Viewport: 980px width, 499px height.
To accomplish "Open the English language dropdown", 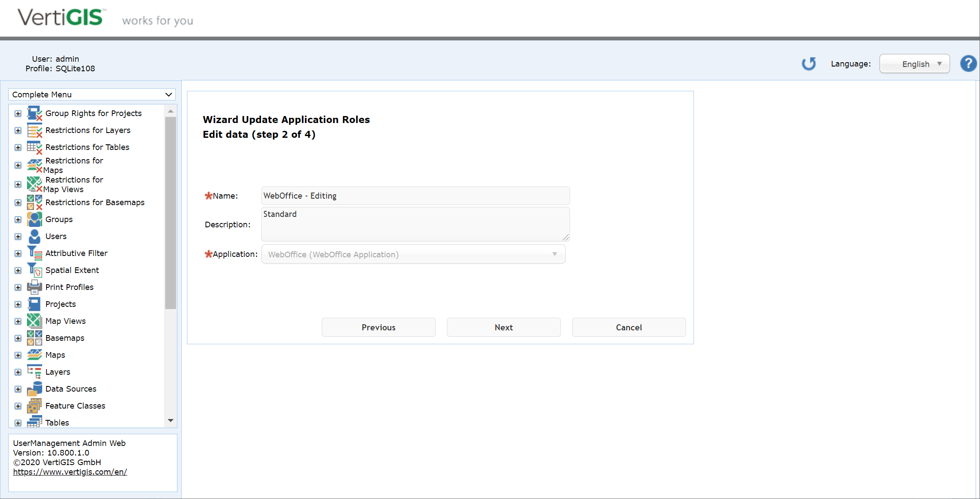I will coord(914,63).
